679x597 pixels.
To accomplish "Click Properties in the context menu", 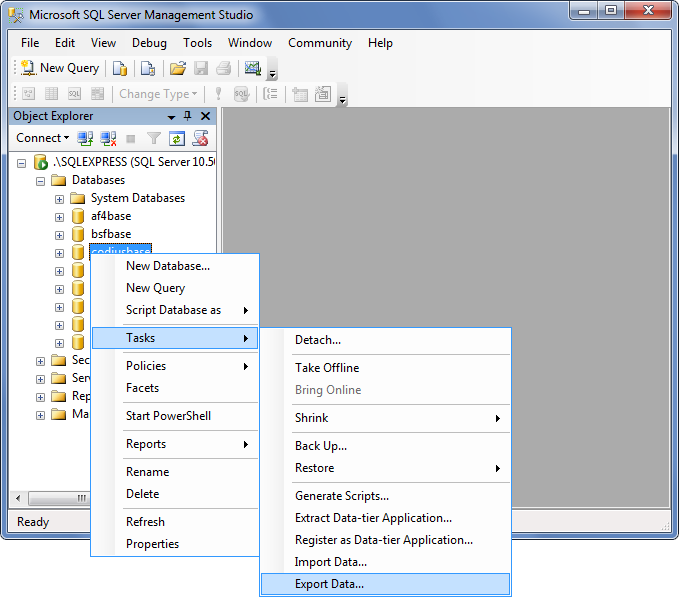I will (152, 544).
